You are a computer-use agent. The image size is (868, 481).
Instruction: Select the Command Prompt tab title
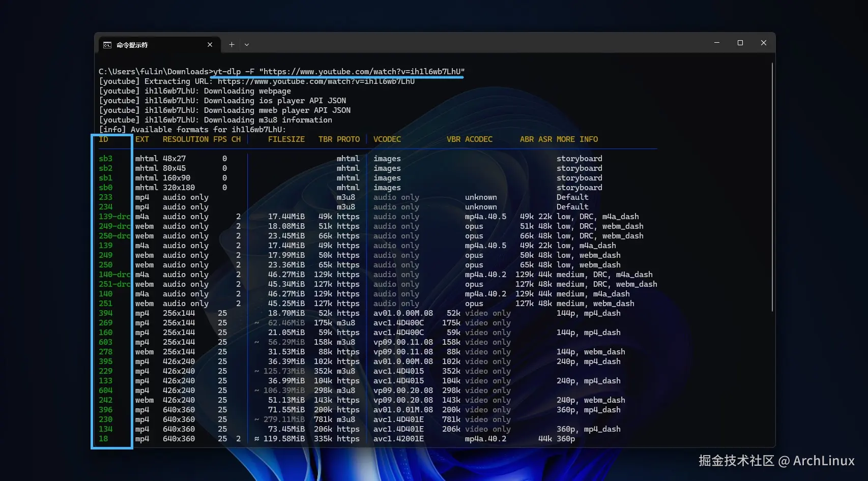click(132, 45)
